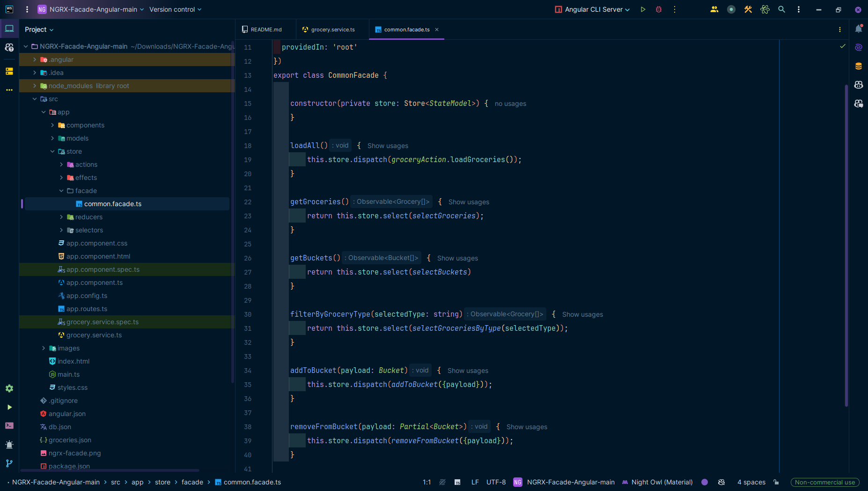The height and width of the screenshot is (491, 868).
Task: Toggle read-only lock for the file
Action: click(776, 482)
